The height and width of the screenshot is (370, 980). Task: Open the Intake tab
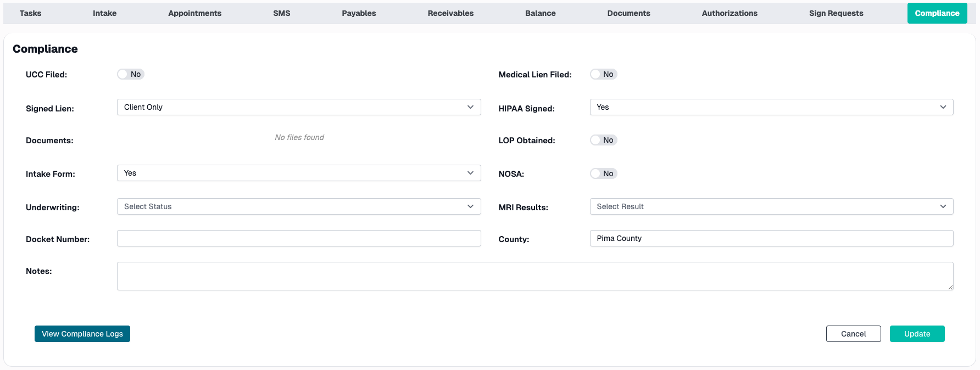click(104, 13)
